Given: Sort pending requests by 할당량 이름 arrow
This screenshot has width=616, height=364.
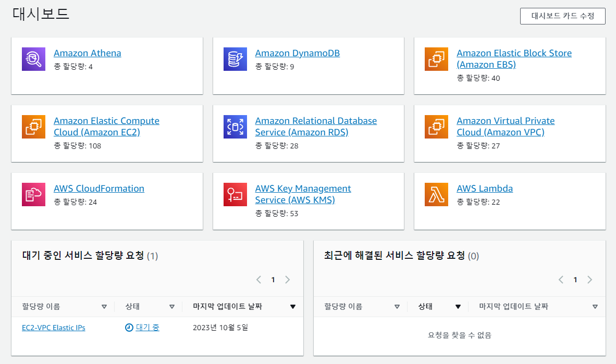Looking at the screenshot, I should 104,307.
